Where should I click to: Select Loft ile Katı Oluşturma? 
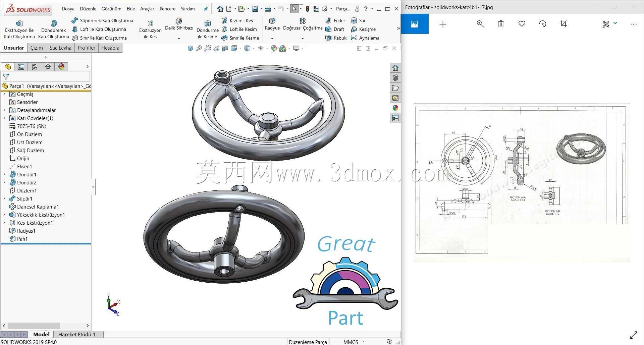tap(99, 29)
